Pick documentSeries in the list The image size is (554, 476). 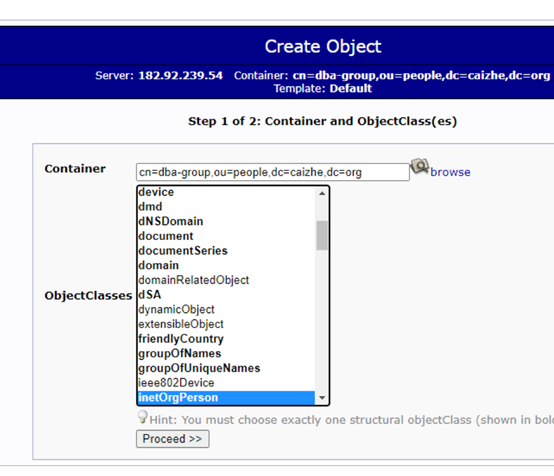pos(226,251)
